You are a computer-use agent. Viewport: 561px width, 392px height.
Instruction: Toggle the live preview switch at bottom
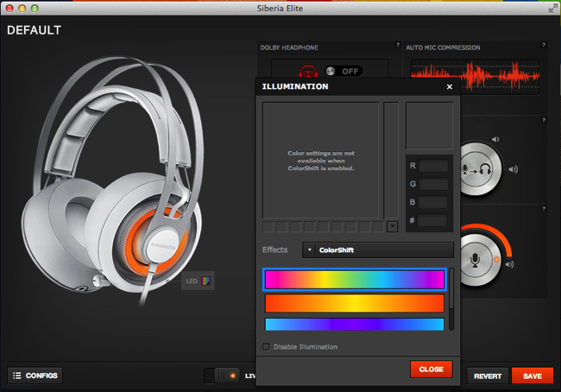pyautogui.click(x=222, y=376)
